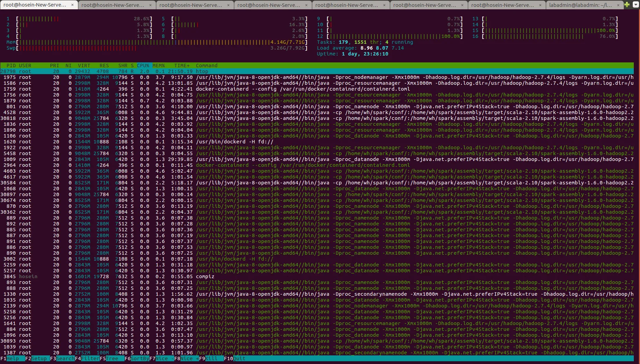Click the CPU 1 usage meter
Screen dimensions: 640x364
79,19
